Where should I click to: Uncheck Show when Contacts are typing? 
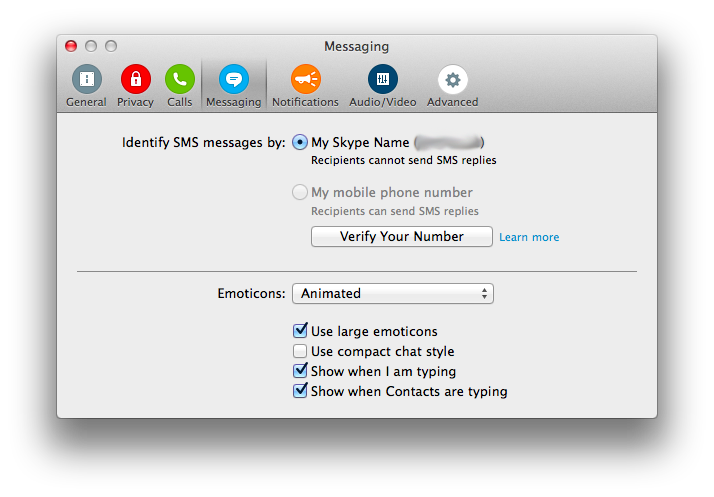click(x=300, y=391)
